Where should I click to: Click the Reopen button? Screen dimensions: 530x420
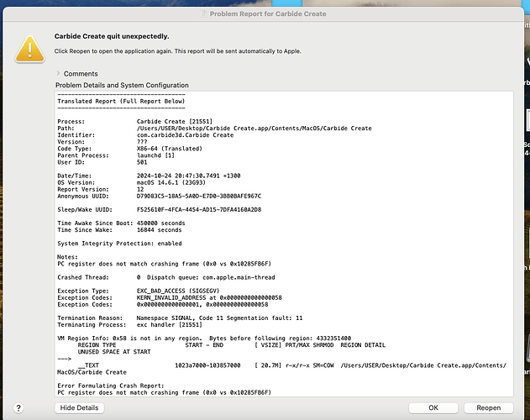[x=489, y=408]
